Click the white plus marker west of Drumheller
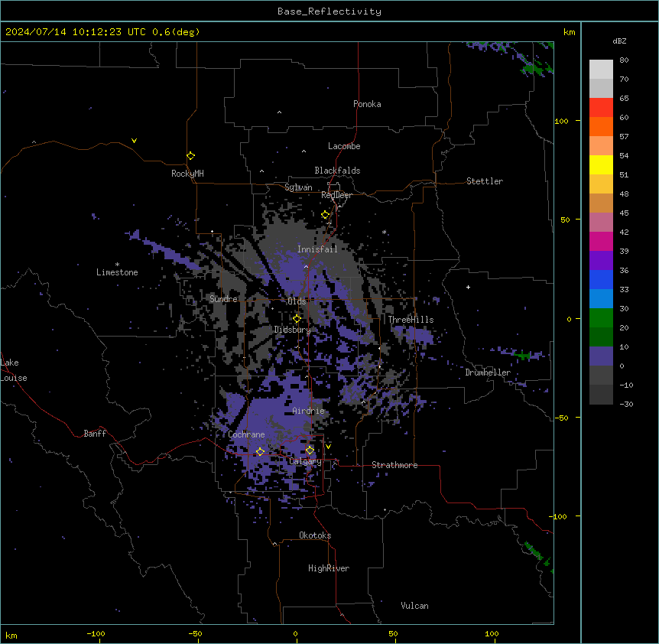Image resolution: width=659 pixels, height=644 pixels. tap(468, 287)
